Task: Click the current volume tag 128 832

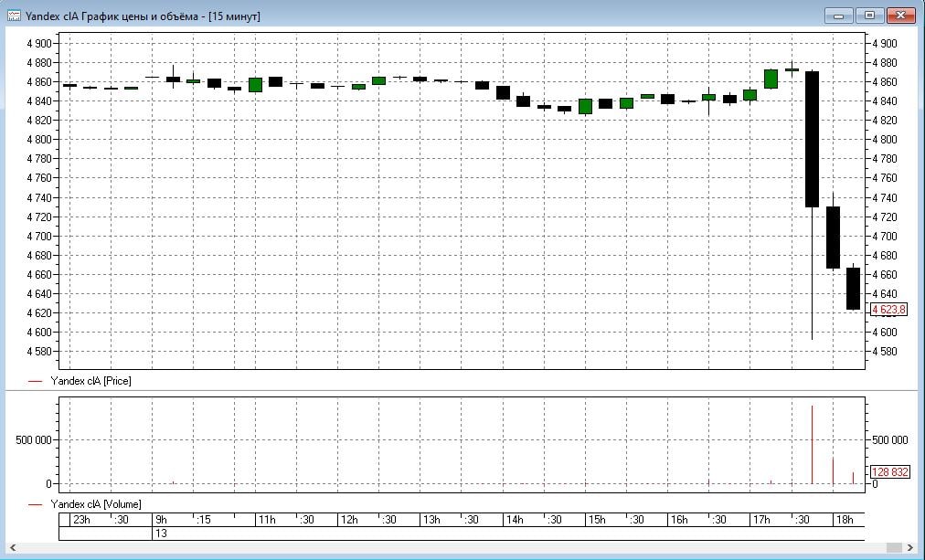Action: coord(889,471)
